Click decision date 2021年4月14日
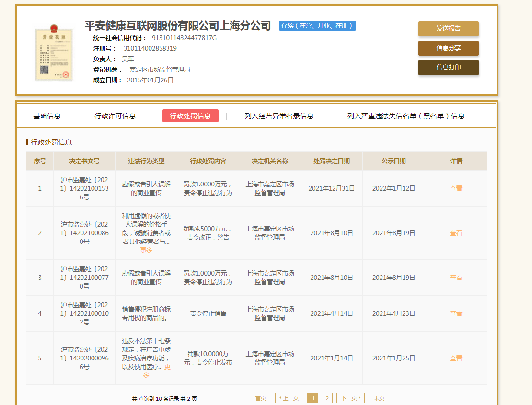 pyautogui.click(x=332, y=313)
